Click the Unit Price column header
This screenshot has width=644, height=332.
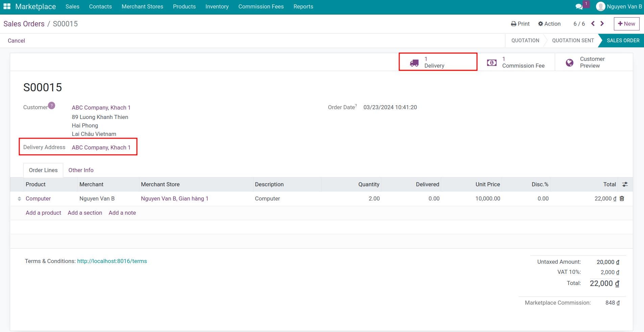471,184
